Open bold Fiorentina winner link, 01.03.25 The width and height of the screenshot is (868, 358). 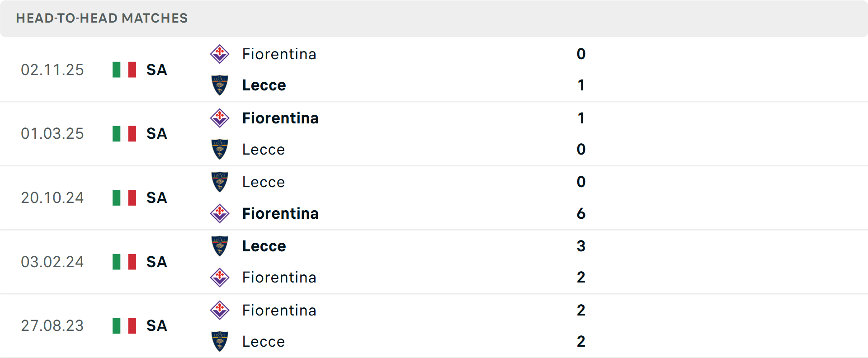(x=280, y=118)
